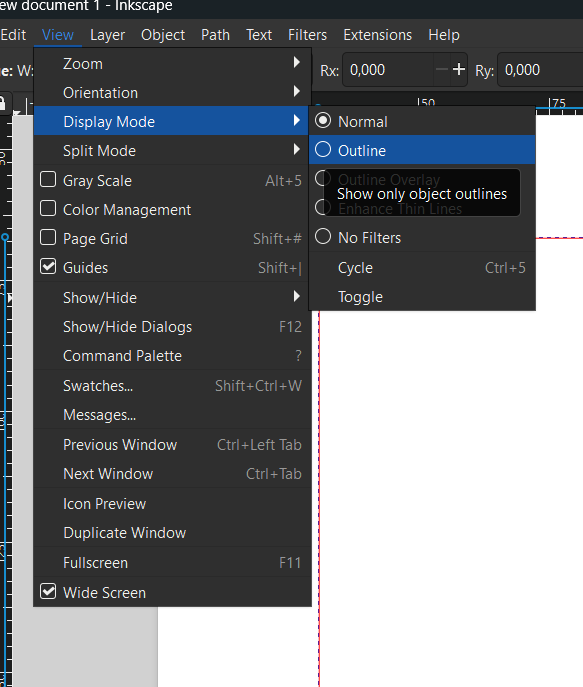Image resolution: width=583 pixels, height=687 pixels.
Task: Open the Swatches dialog entry
Action: click(172, 386)
